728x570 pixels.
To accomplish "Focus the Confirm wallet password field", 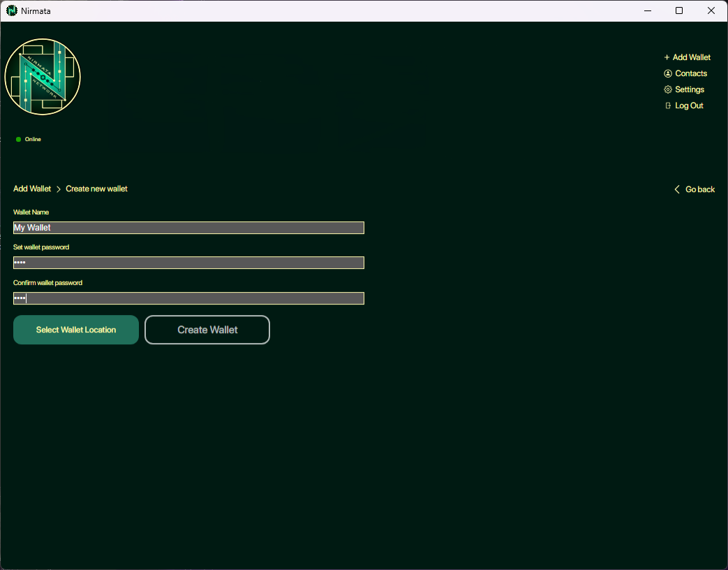I will pyautogui.click(x=188, y=298).
